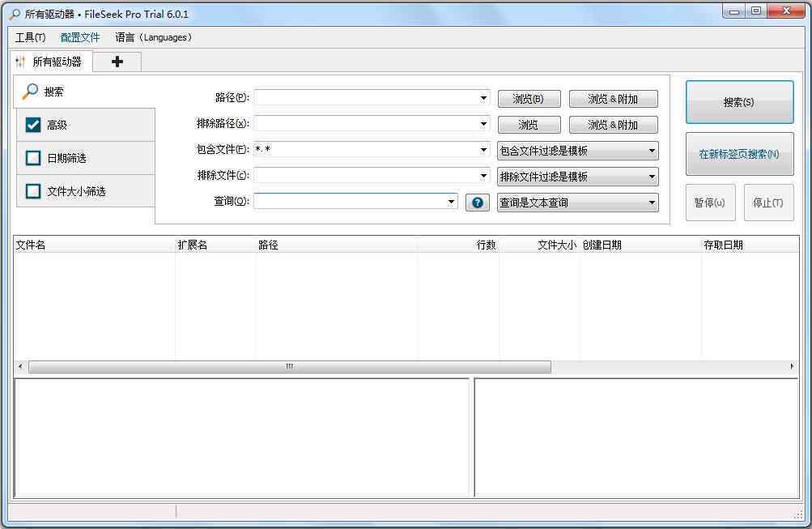Click the help question mark icon next to the 查询 field

(478, 203)
